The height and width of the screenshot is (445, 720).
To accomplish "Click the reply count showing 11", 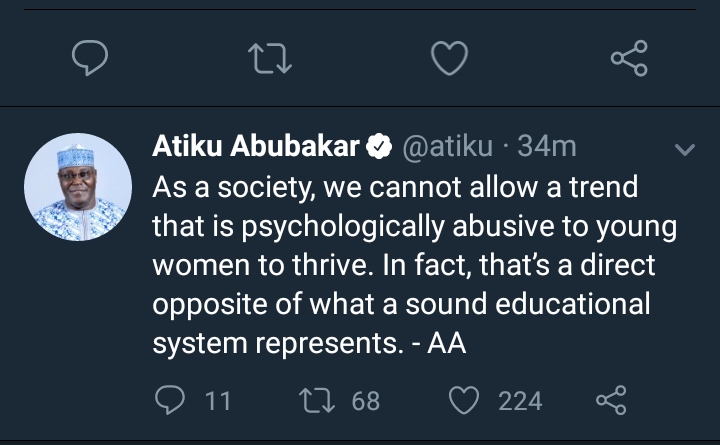I will (x=217, y=401).
